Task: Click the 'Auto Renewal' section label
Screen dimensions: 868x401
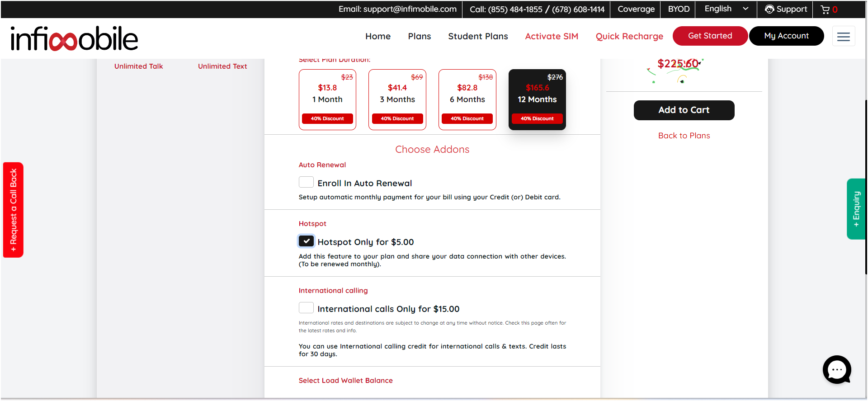Action: (322, 165)
